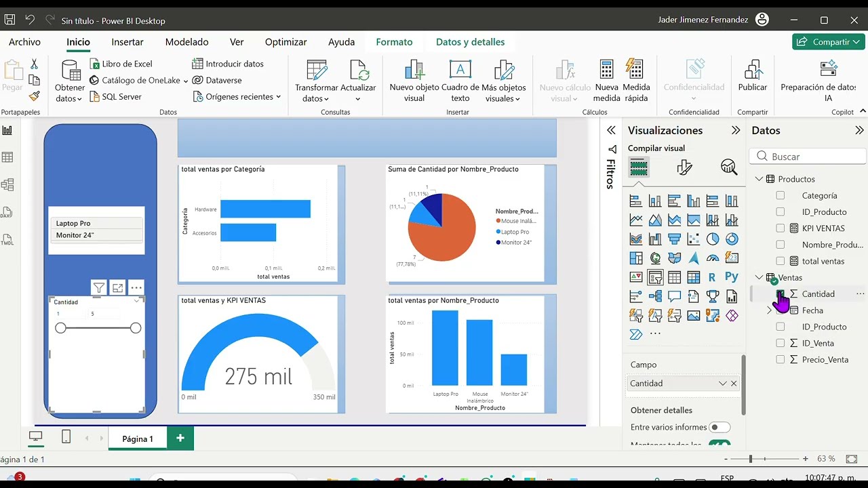Select the Página 1 page tab
The image size is (868, 488).
coord(138,439)
